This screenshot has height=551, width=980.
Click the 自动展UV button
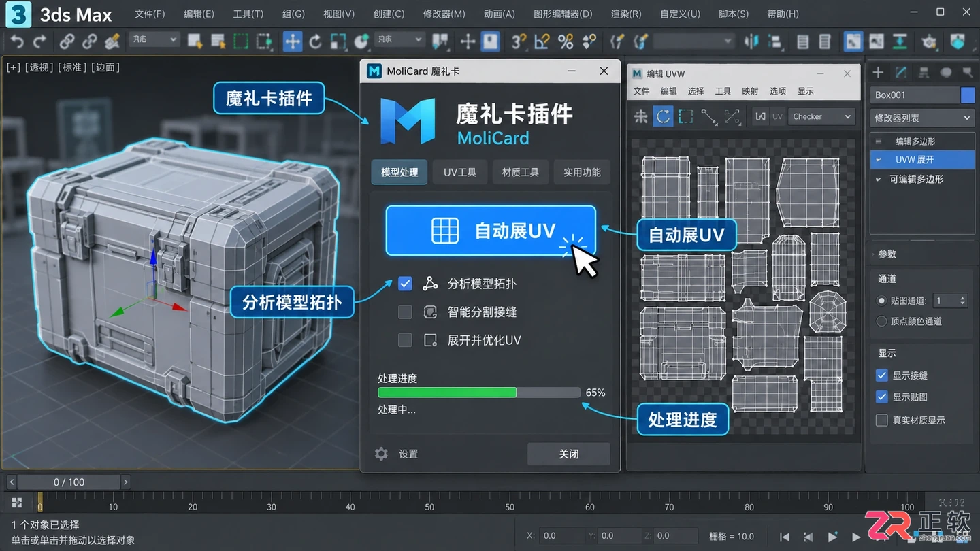click(491, 231)
